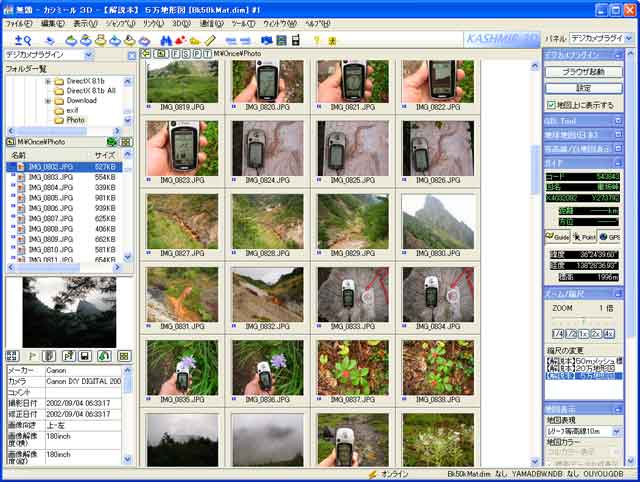Open the パネル dropdown at top right

coord(630,38)
